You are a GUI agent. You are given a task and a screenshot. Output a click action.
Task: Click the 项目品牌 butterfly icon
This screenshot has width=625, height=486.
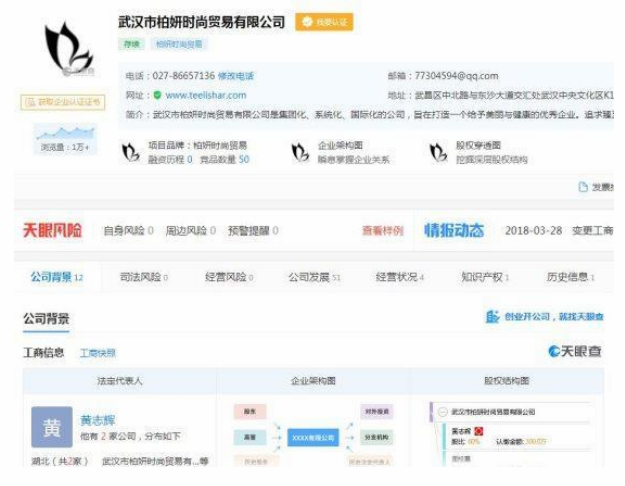click(x=130, y=152)
